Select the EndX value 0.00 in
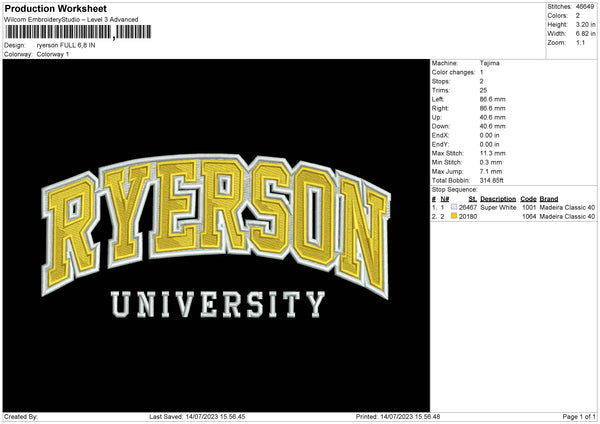This screenshot has height=424, width=600. click(x=489, y=135)
